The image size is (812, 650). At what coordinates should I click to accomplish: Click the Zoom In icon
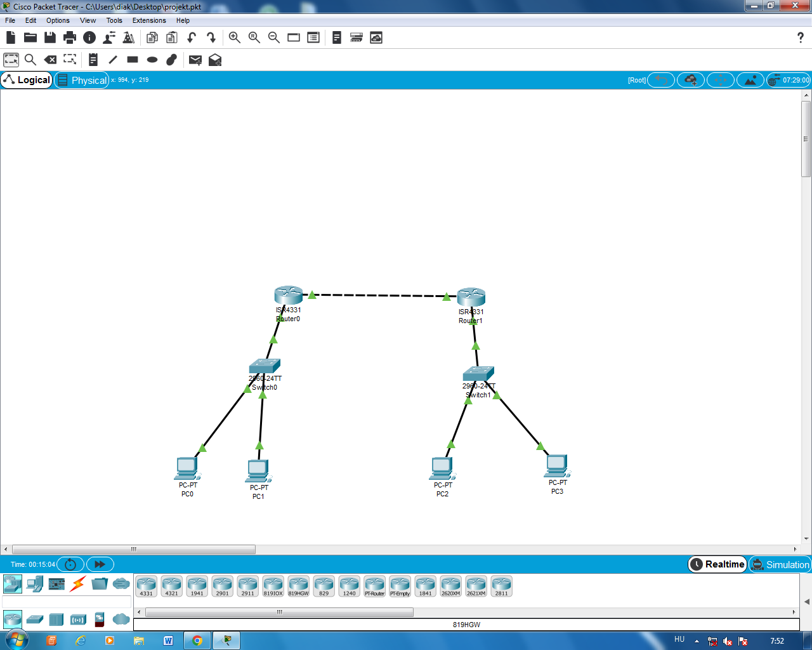[x=235, y=37]
